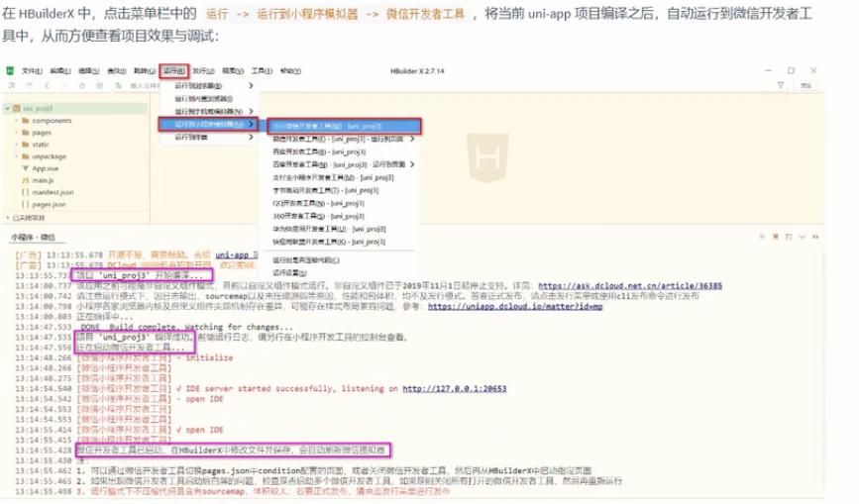Open the 查找(I) menu
The height and width of the screenshot is (504, 859).
click(x=116, y=71)
